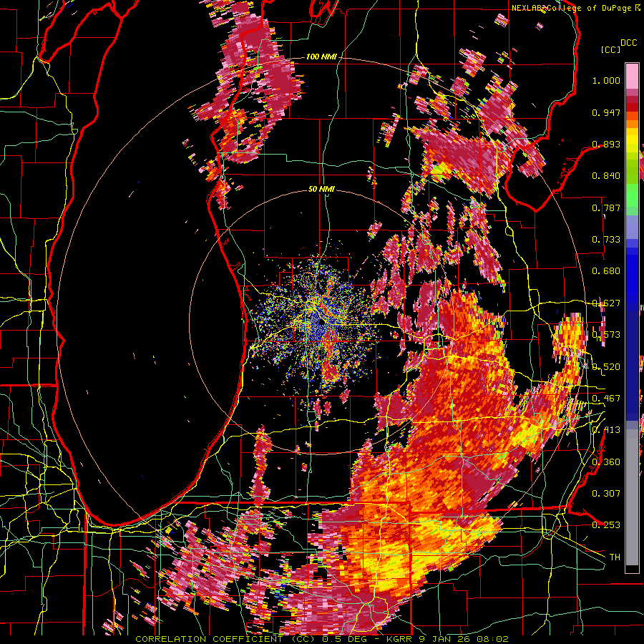Click the TH threshold label on the legend
Viewport: 644px width, 644px height.
615,557
